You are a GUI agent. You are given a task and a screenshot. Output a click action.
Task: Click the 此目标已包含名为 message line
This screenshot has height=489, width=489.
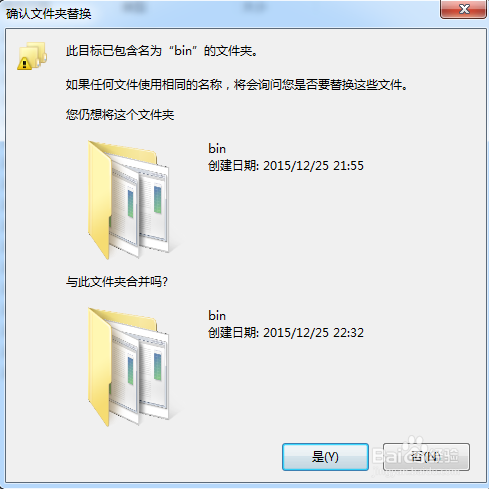[x=162, y=51]
